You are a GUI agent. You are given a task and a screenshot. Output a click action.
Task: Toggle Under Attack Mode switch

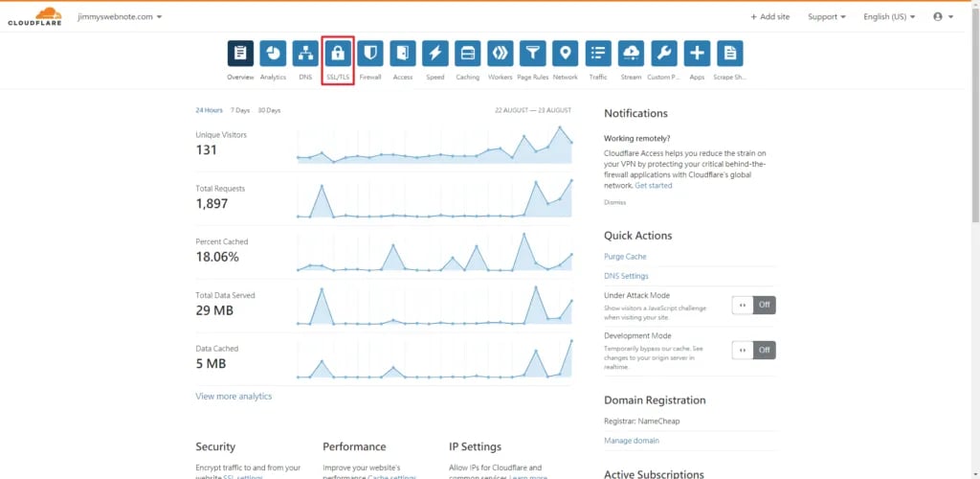(x=754, y=306)
